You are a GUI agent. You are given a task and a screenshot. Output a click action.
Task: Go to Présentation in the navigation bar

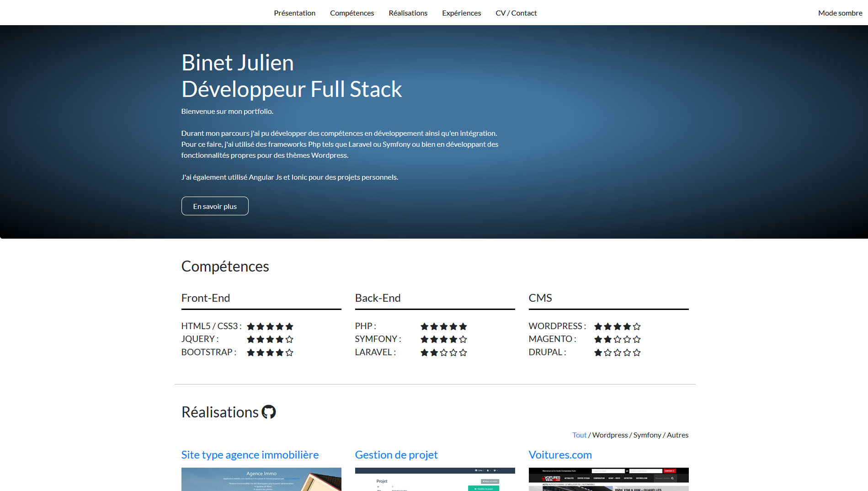pyautogui.click(x=294, y=13)
